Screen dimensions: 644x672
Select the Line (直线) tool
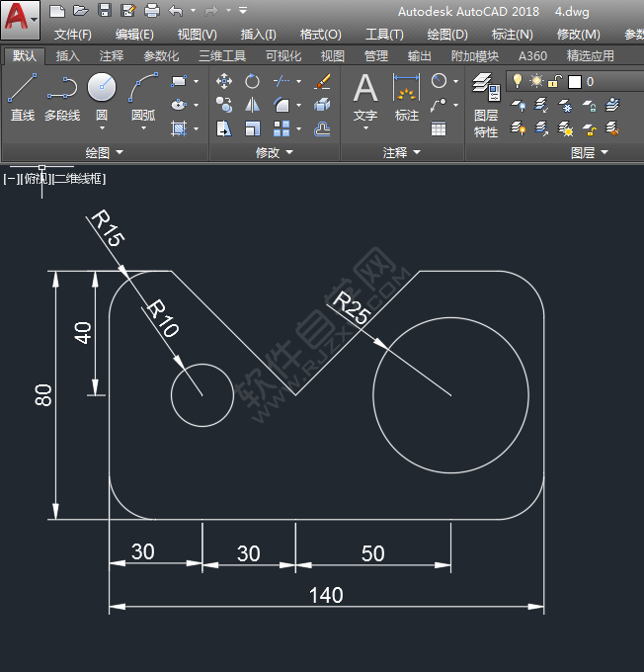[22, 96]
